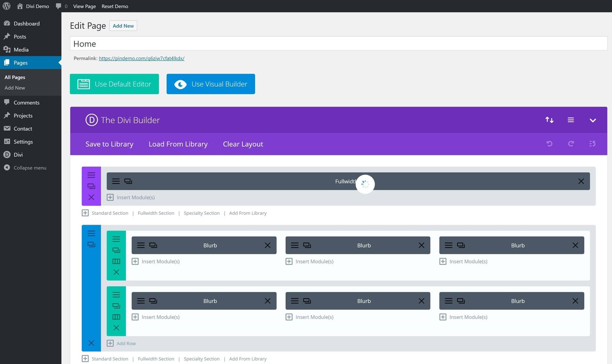This screenshot has height=364, width=612.
Task: Open Dashboard in sidebar menu
Action: click(x=31, y=23)
